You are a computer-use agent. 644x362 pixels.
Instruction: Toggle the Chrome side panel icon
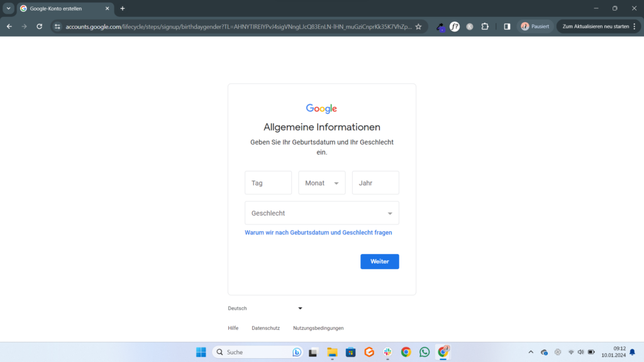pyautogui.click(x=507, y=26)
